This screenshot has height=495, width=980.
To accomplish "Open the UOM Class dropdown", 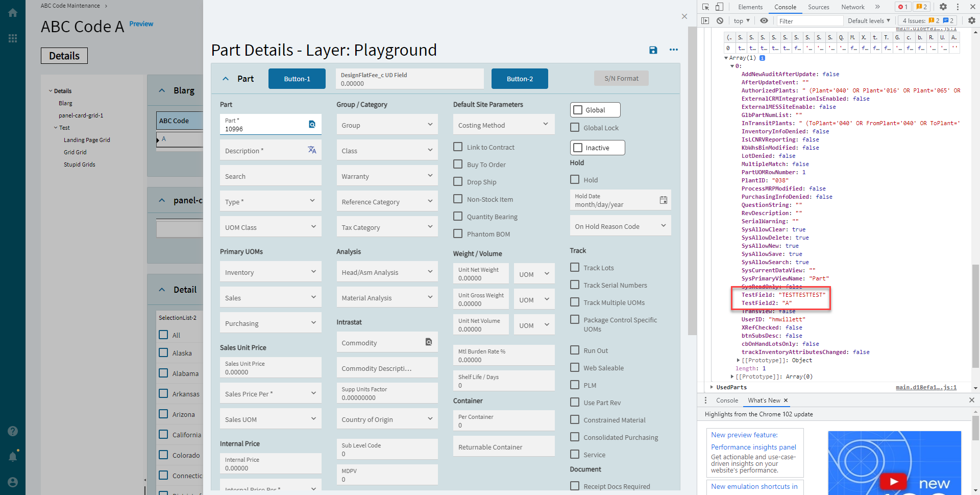I will click(271, 227).
